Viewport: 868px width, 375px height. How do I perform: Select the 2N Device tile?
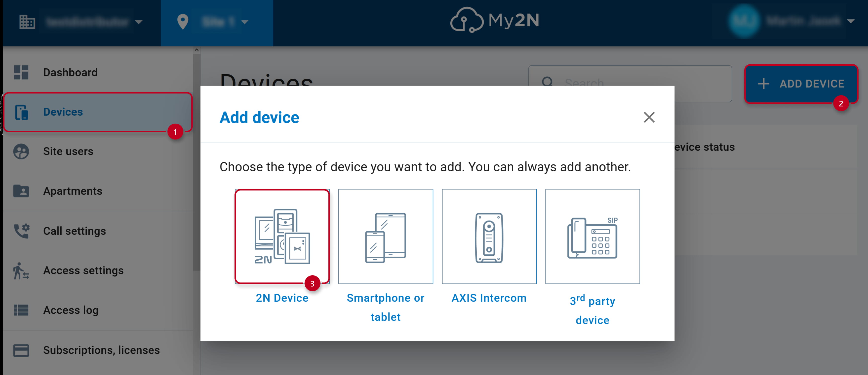[x=282, y=236]
